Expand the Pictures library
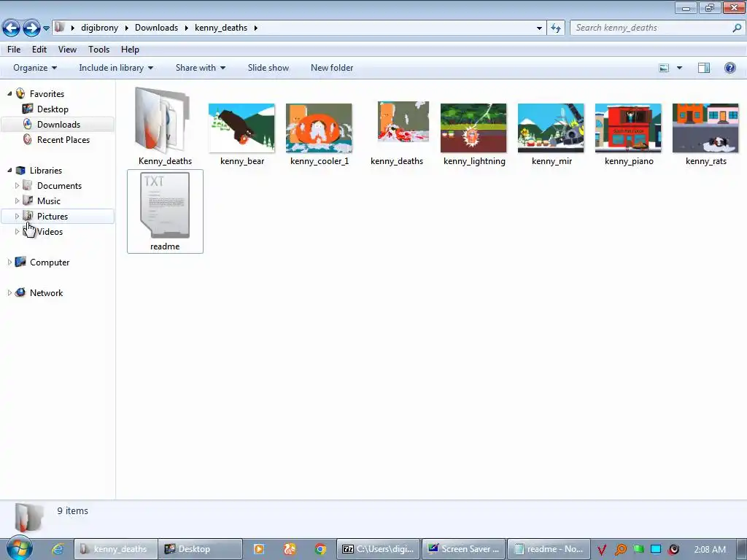Screen dimensions: 747x560 pyautogui.click(x=18, y=216)
